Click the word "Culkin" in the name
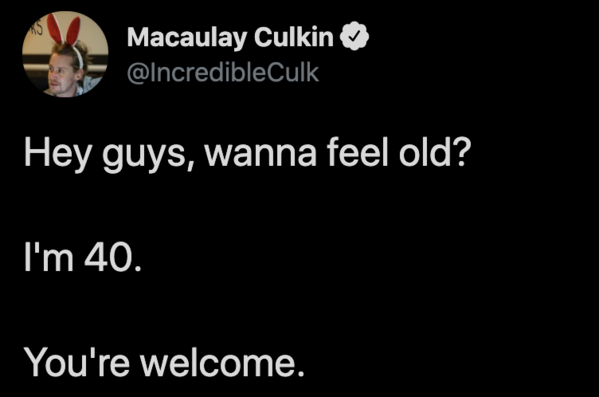Viewport: 599px width, 397px height. [x=294, y=37]
